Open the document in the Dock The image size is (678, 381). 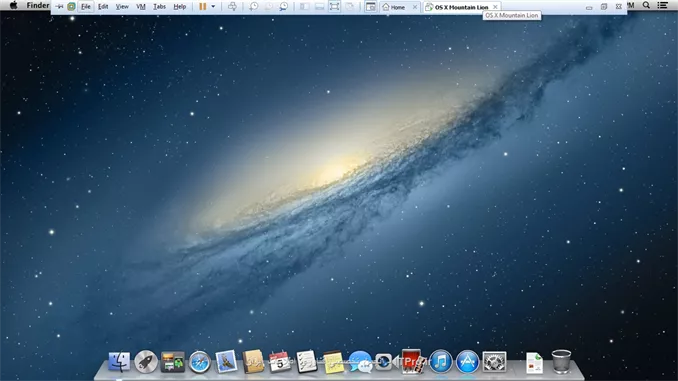[534, 362]
